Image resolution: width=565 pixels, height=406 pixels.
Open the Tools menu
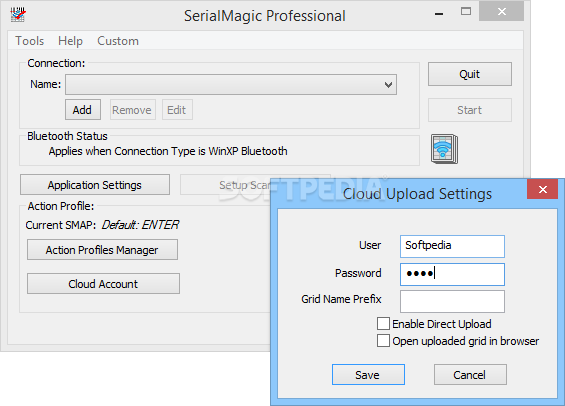30,41
